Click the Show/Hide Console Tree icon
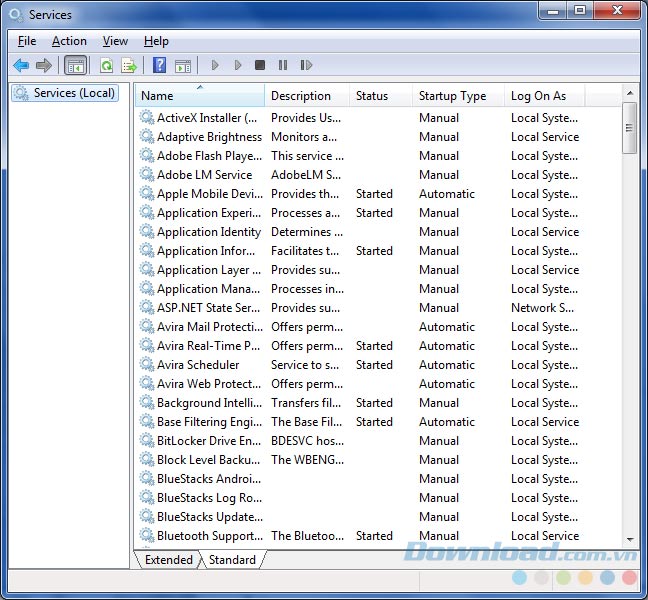Viewport: 648px width, 600px height. click(x=75, y=66)
